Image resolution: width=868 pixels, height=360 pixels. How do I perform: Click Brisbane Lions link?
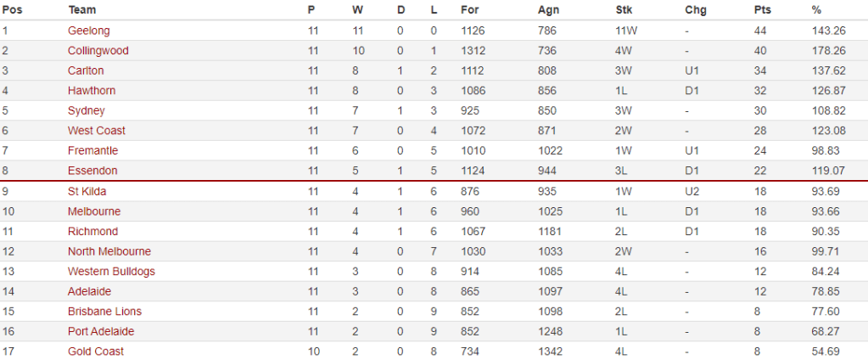click(x=104, y=312)
